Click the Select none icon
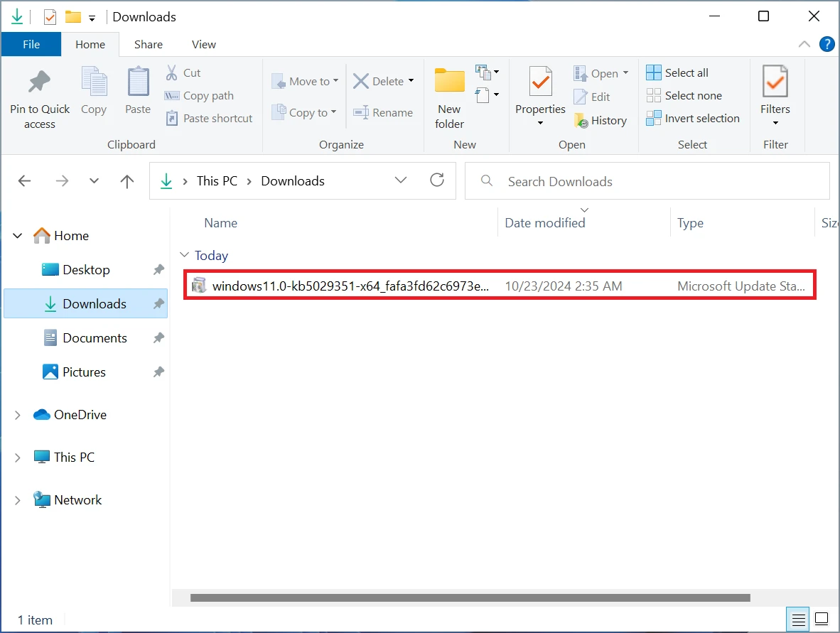840x633 pixels. [654, 95]
